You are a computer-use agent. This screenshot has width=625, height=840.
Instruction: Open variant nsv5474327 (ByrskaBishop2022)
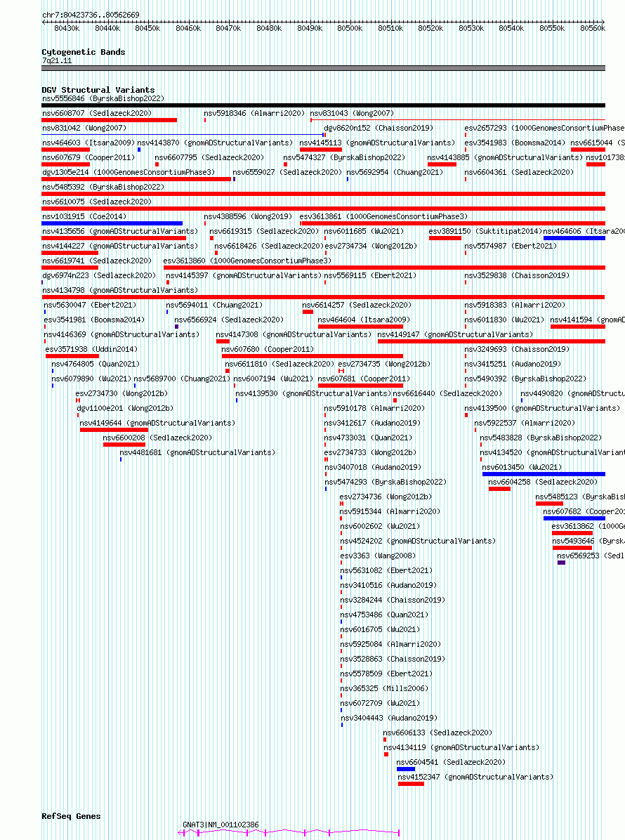point(344,157)
